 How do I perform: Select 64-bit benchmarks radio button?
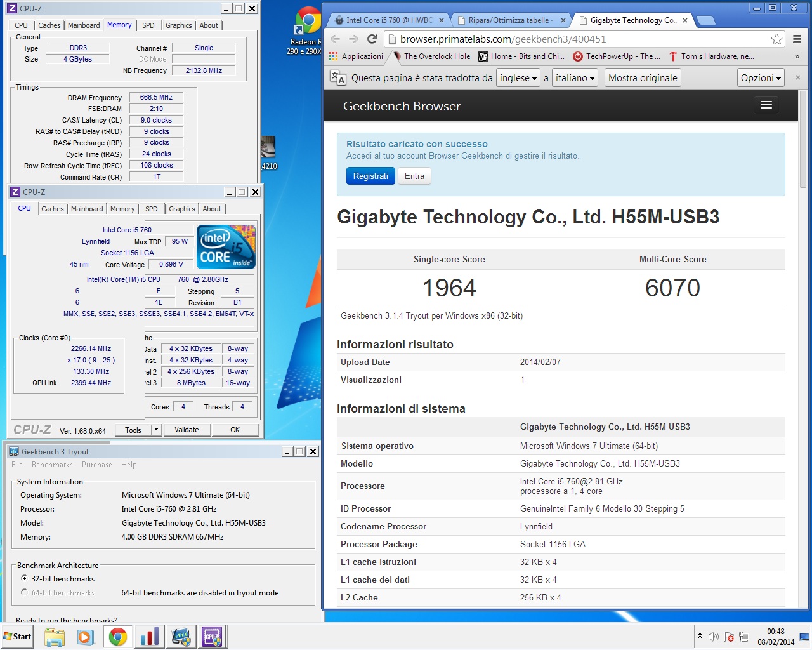[24, 592]
